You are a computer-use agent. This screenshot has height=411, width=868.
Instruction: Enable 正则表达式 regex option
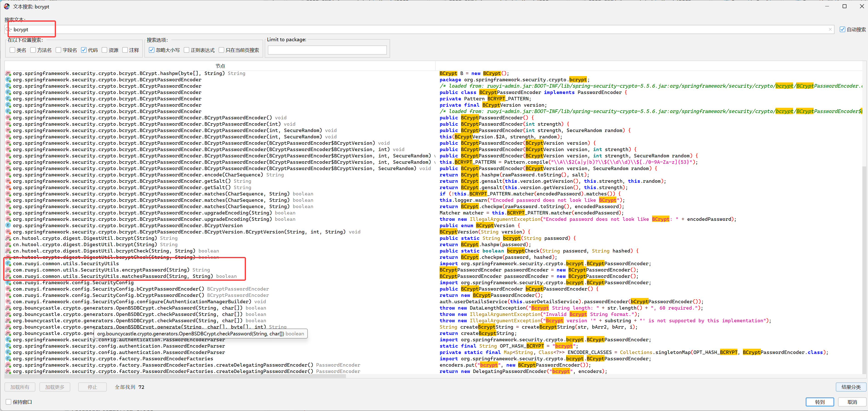[187, 50]
